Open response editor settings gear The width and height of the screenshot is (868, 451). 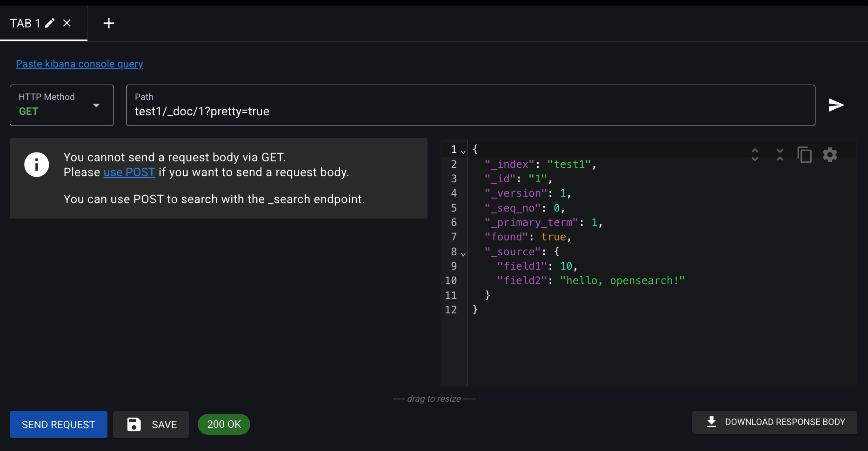tap(830, 155)
